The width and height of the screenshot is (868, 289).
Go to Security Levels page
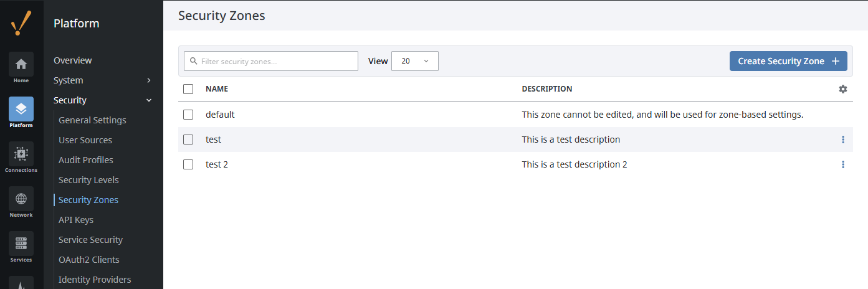[x=88, y=180]
